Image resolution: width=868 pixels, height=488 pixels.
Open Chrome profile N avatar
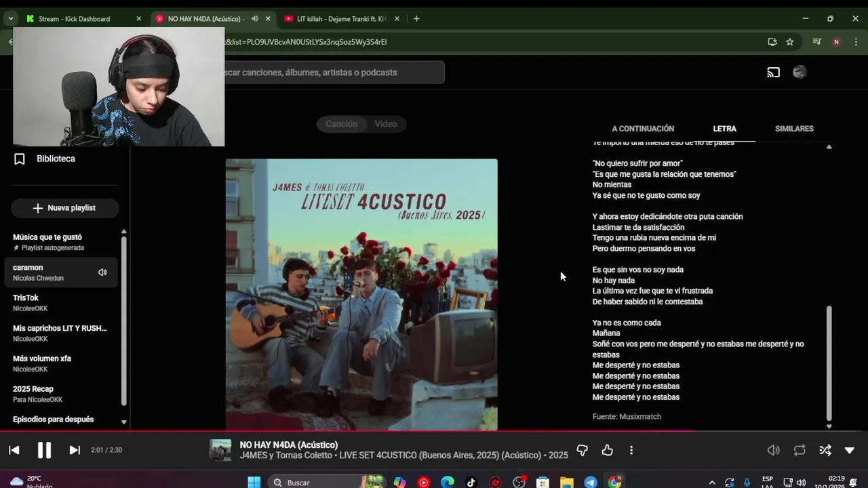[x=836, y=42]
